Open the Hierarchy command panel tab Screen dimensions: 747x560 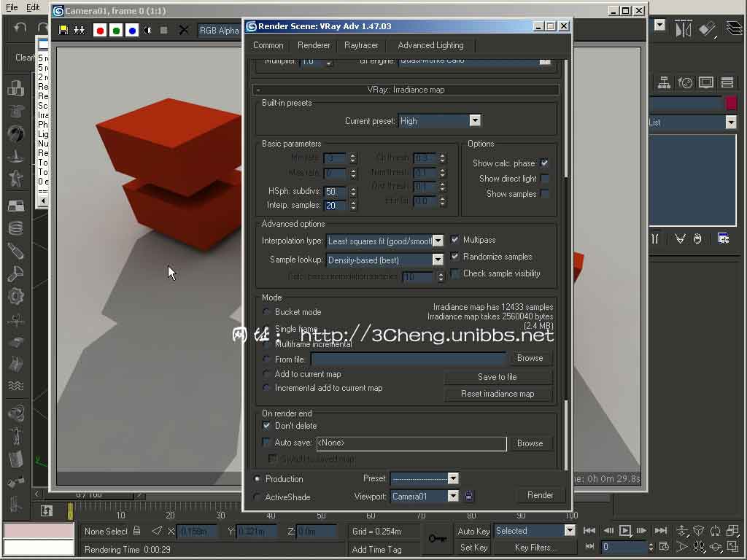pos(664,82)
